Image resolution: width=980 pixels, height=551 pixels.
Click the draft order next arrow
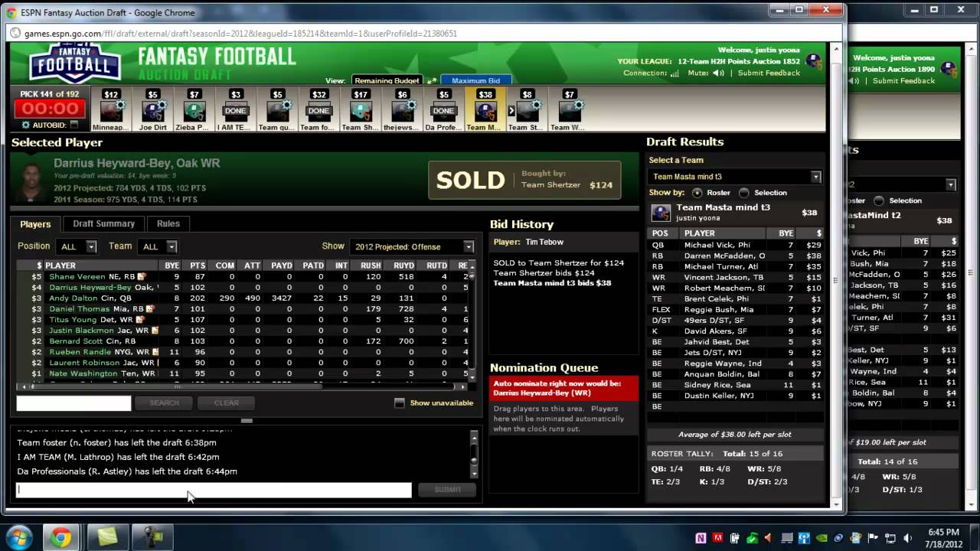pyautogui.click(x=511, y=111)
